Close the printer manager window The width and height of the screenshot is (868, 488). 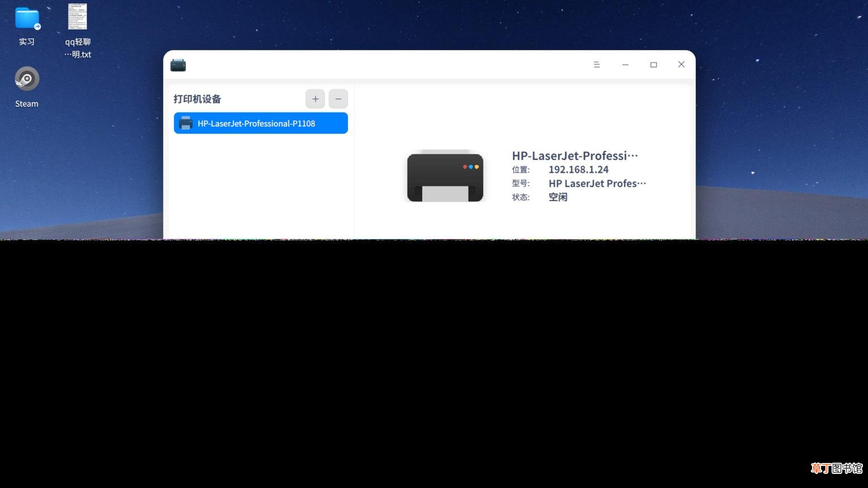(682, 64)
